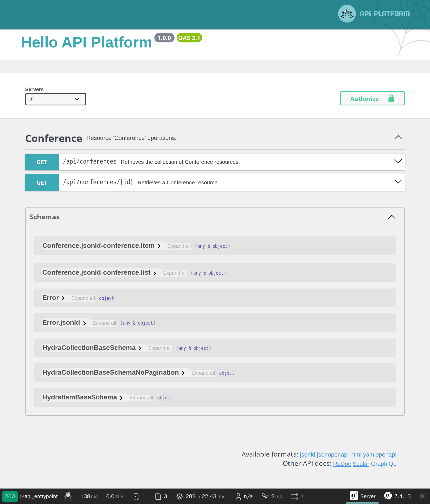
Task: Click the 1.0.0 version badge
Action: [x=164, y=38]
